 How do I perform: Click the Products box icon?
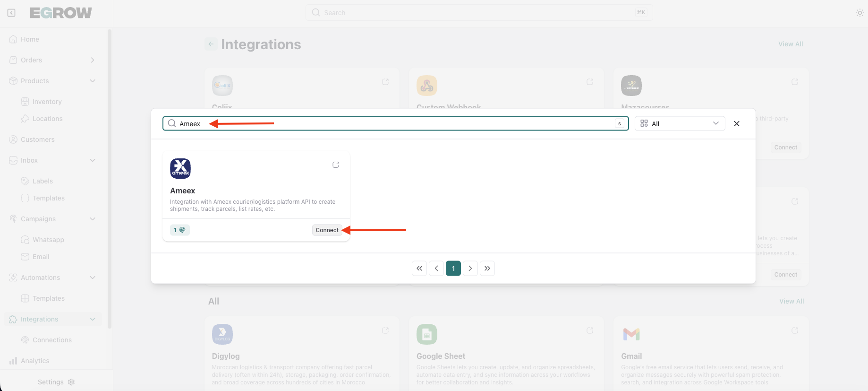[x=13, y=81]
